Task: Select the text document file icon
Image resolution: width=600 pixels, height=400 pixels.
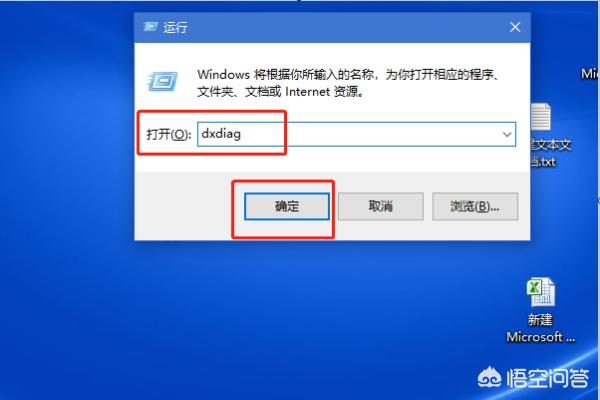Action: [541, 117]
